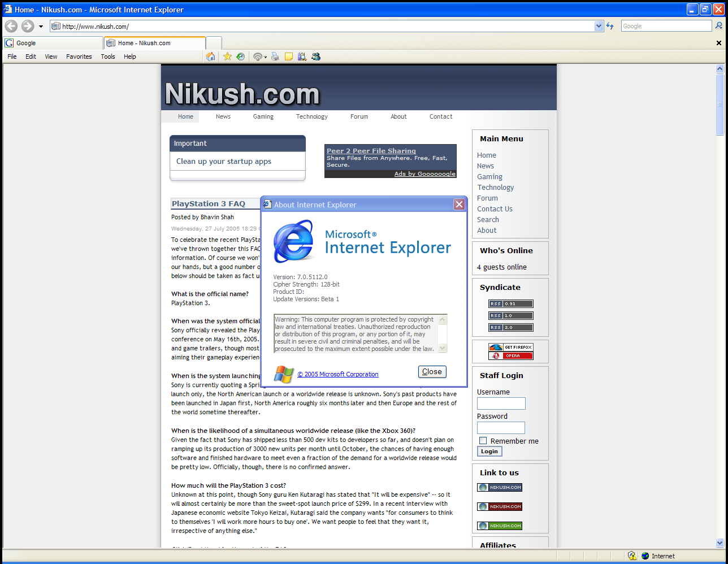Open a blank new tab
Image resolution: width=728 pixels, height=564 pixels.
coord(214,43)
